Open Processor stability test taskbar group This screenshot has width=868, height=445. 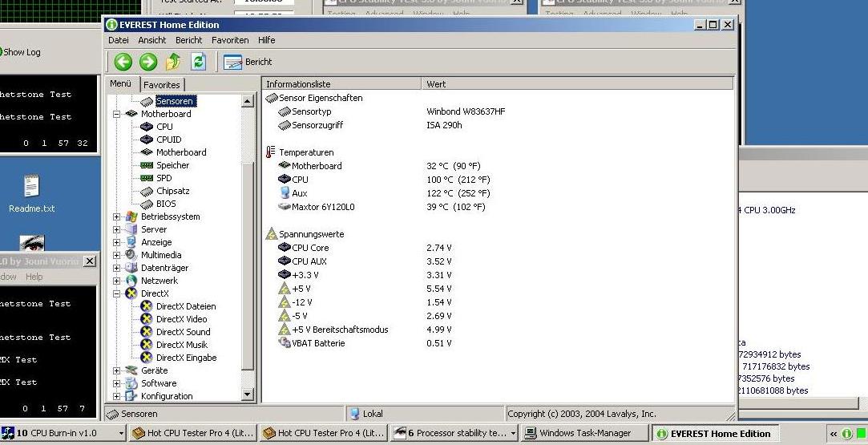454,433
